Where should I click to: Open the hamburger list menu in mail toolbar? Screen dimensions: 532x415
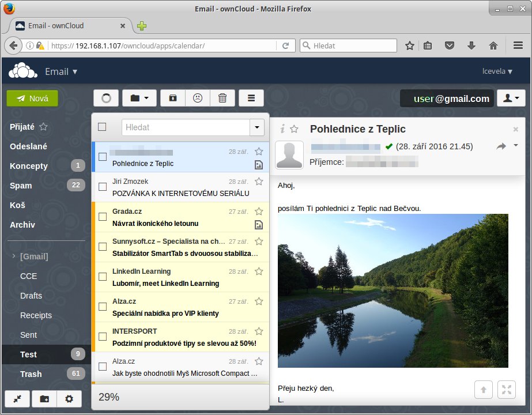251,98
